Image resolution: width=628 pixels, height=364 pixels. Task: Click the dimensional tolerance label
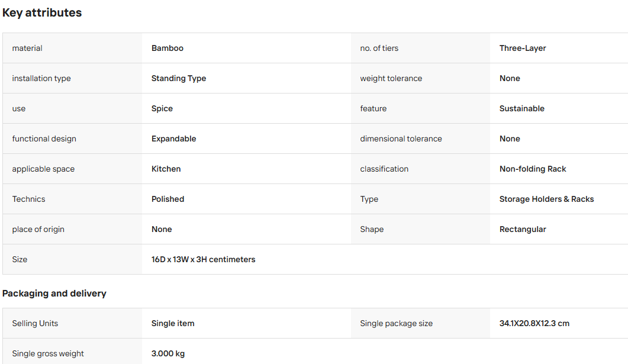(401, 138)
